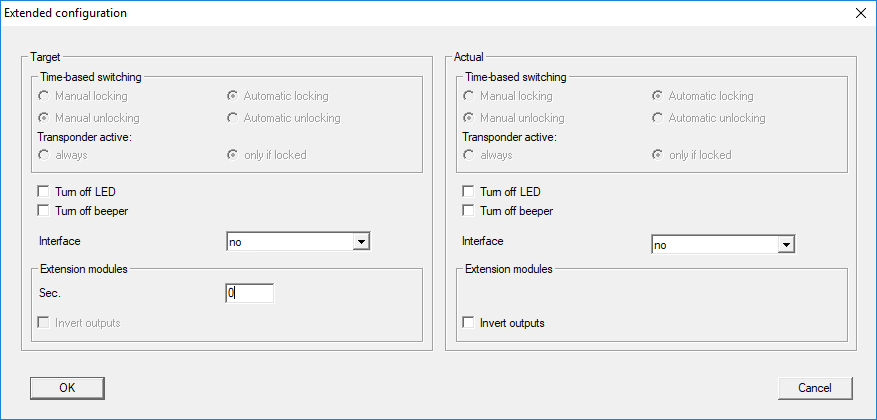
Task: Tick Turn off LED in Actual group
Action: tap(468, 191)
